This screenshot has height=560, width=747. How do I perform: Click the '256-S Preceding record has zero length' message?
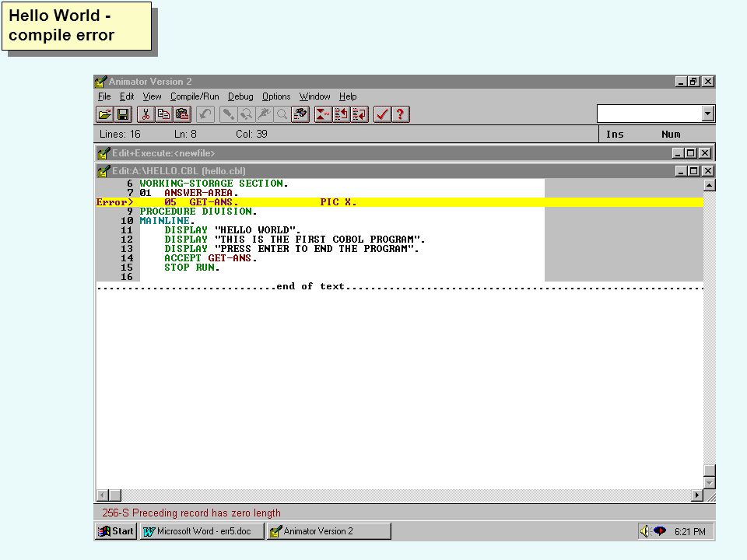click(191, 513)
